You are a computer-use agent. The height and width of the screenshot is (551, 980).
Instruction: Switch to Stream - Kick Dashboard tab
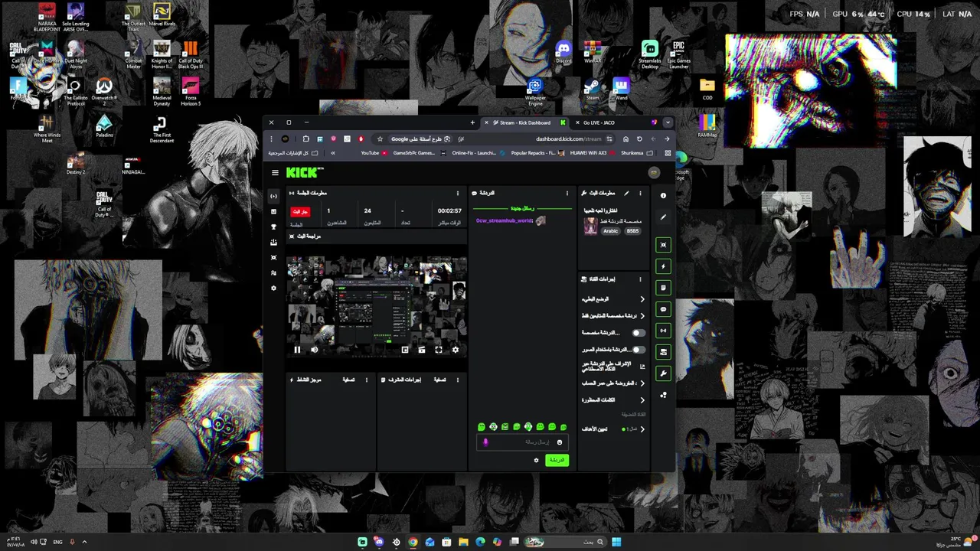[x=525, y=122]
